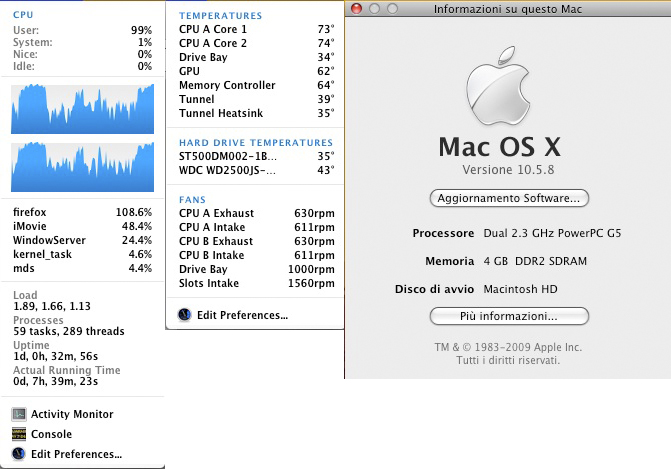Click the System 1% CPU row
This screenshot has width=671, height=469.
[83, 42]
